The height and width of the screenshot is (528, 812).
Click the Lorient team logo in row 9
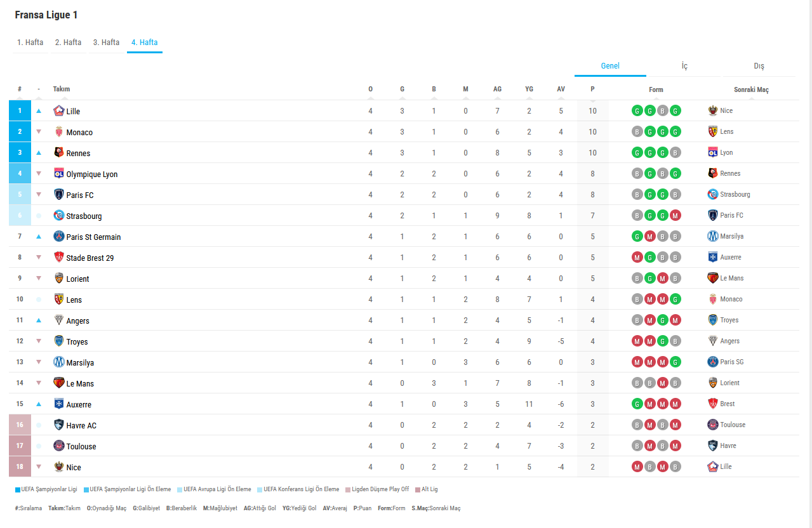59,279
